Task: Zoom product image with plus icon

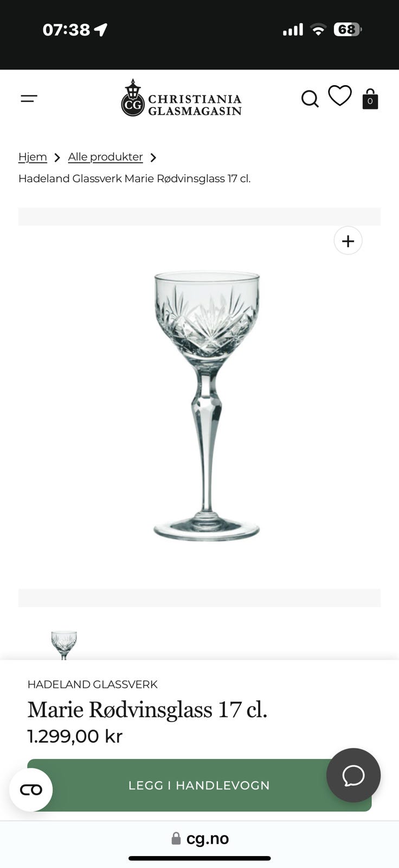Action: click(x=348, y=240)
